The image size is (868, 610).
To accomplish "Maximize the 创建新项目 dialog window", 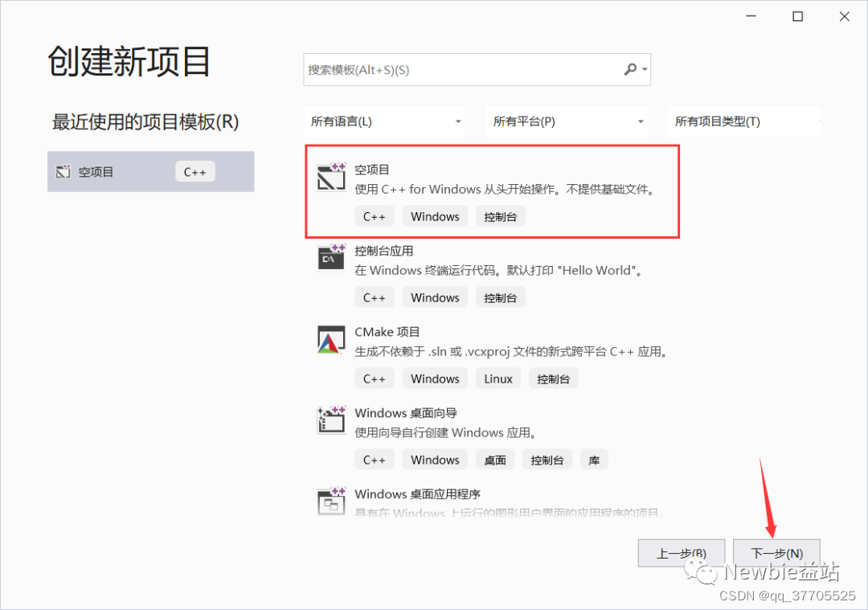I will [798, 17].
